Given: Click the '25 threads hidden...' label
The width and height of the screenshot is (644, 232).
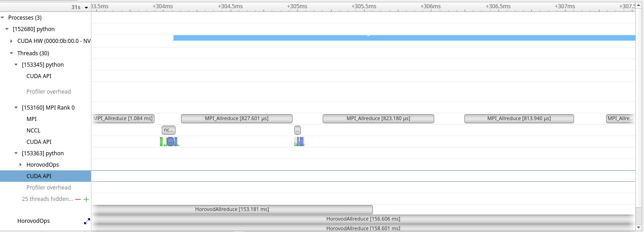Looking at the screenshot, I should pyautogui.click(x=48, y=199).
